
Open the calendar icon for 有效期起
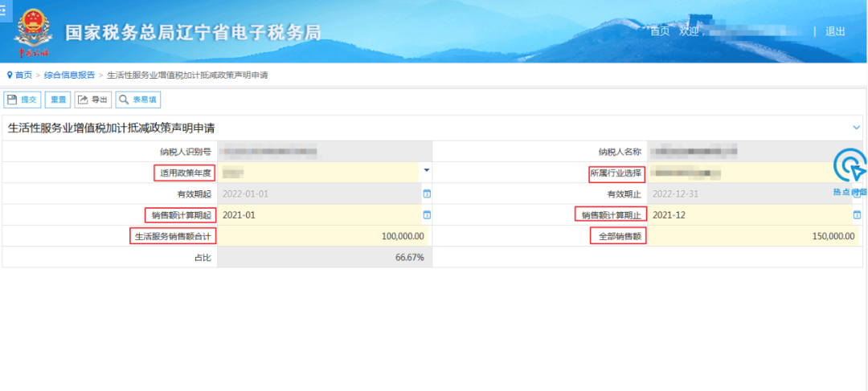[x=427, y=193]
